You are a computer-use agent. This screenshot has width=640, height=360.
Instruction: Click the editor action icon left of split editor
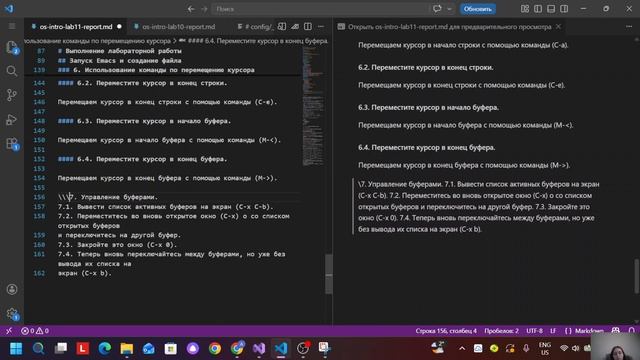point(295,27)
